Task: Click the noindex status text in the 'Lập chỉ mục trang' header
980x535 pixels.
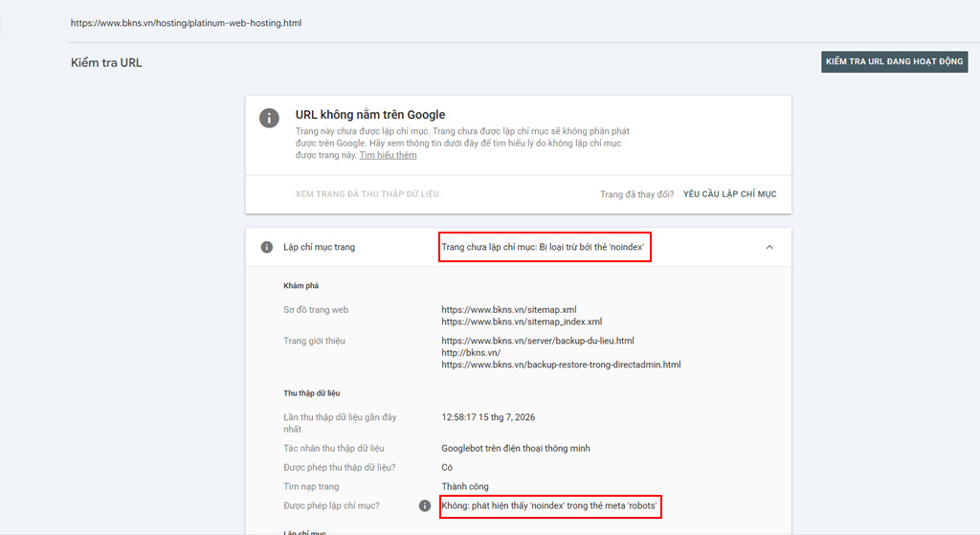Action: [543, 247]
